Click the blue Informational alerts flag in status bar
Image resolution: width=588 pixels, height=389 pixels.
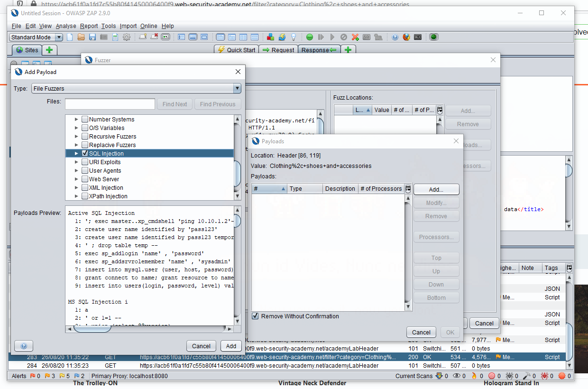(x=77, y=376)
